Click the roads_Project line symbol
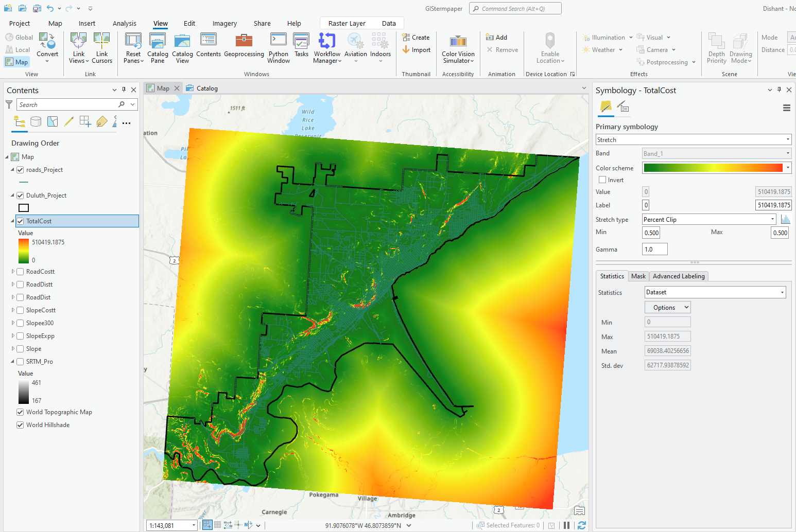 24,182
